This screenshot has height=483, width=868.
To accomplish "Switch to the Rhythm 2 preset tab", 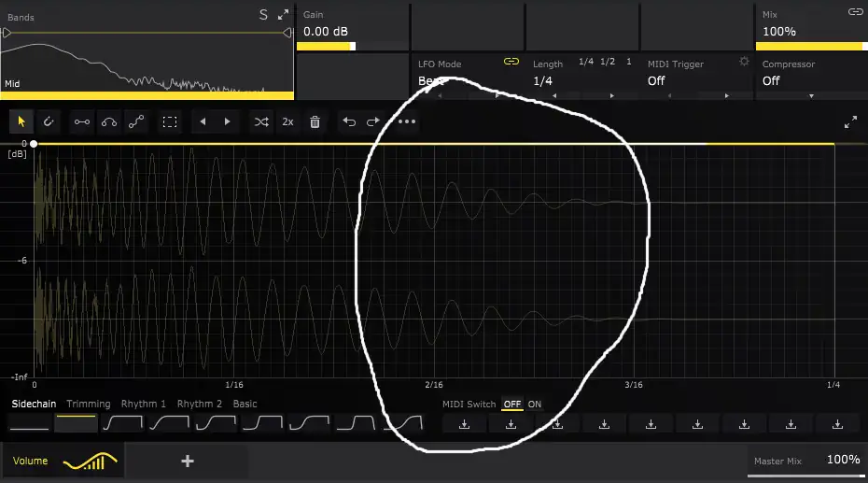I will [200, 404].
